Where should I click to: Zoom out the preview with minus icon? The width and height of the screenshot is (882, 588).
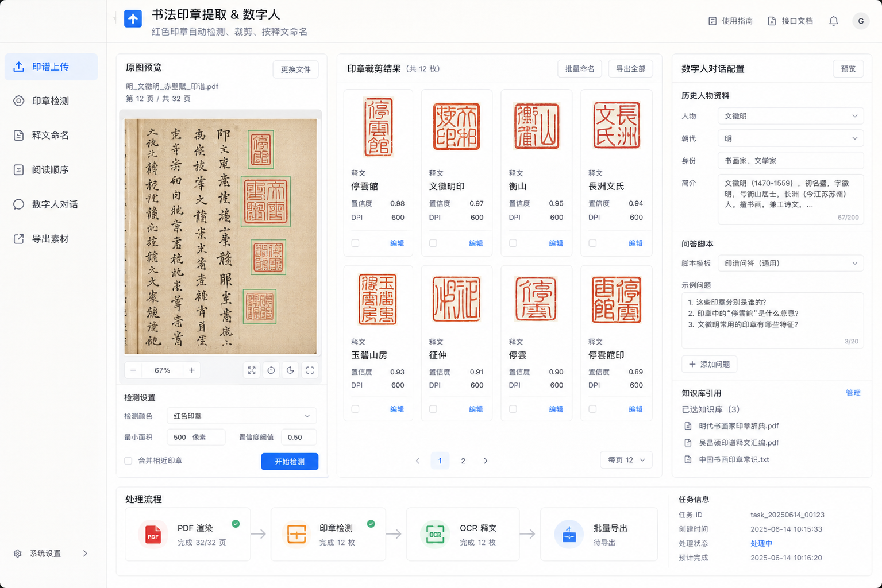tap(133, 370)
